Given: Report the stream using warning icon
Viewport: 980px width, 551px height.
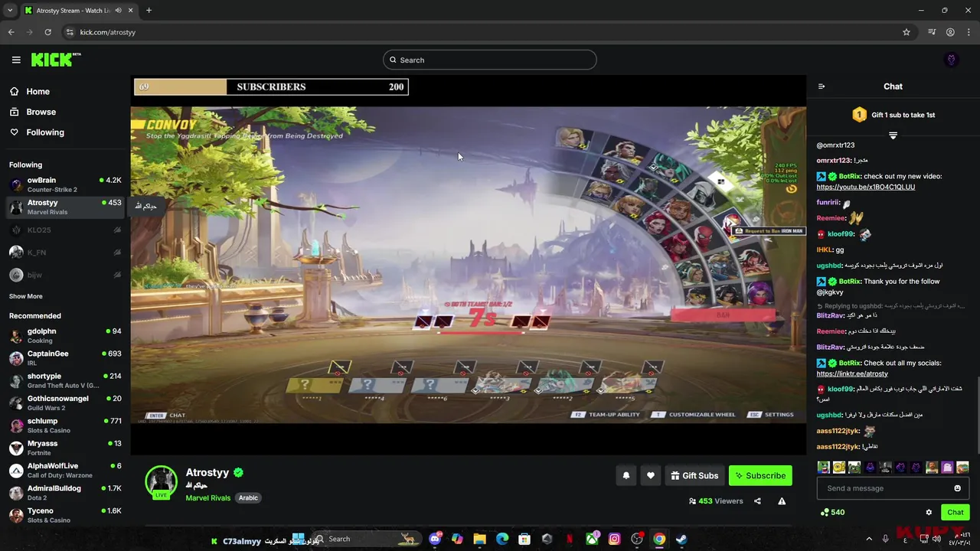Looking at the screenshot, I should [x=782, y=501].
